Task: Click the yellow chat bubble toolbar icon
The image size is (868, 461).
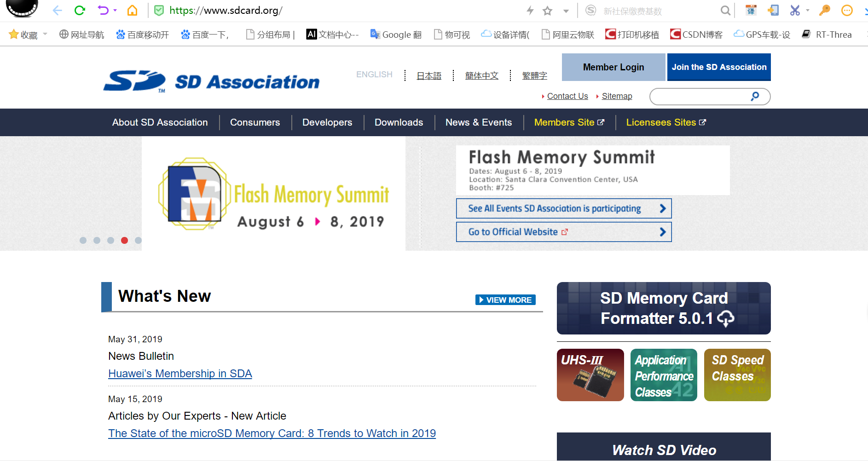Action: (x=847, y=10)
